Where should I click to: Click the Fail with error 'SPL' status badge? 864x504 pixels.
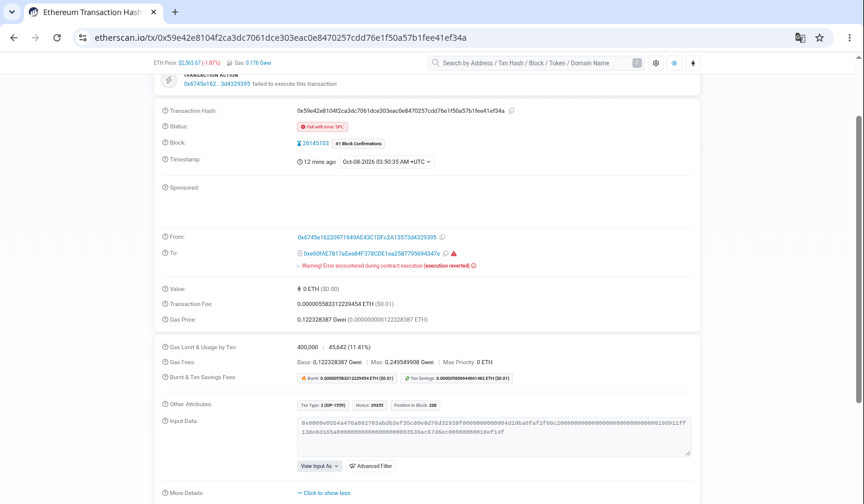(323, 127)
